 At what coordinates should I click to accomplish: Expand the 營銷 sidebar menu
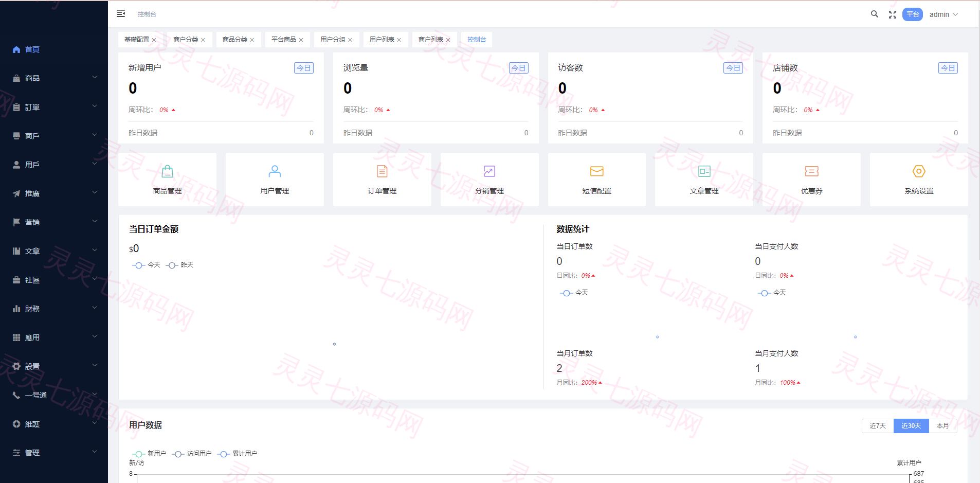point(54,222)
